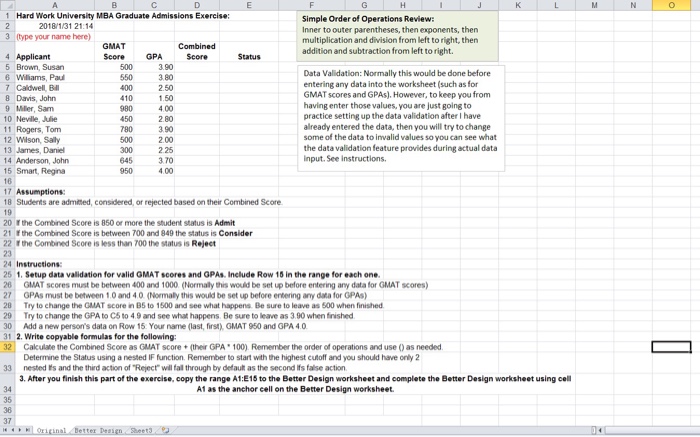
Task: Select the 'Instructions:' cell
Action: [54, 264]
